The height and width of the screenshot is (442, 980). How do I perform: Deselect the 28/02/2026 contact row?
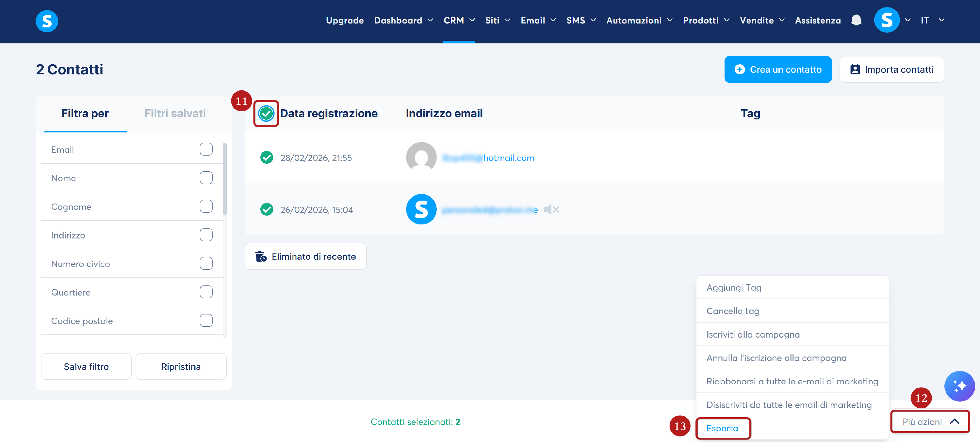coord(266,157)
